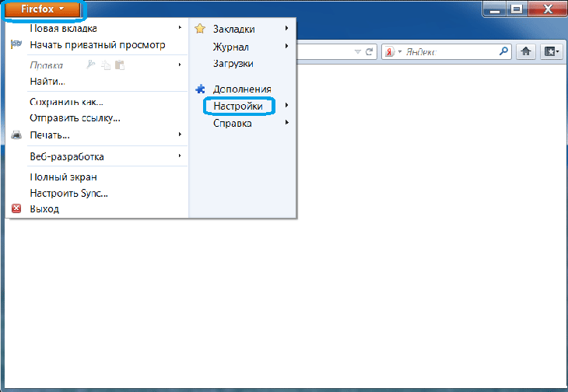The width and height of the screenshot is (568, 392).
Task: Select Сохранить как... entry
Action: (66, 102)
